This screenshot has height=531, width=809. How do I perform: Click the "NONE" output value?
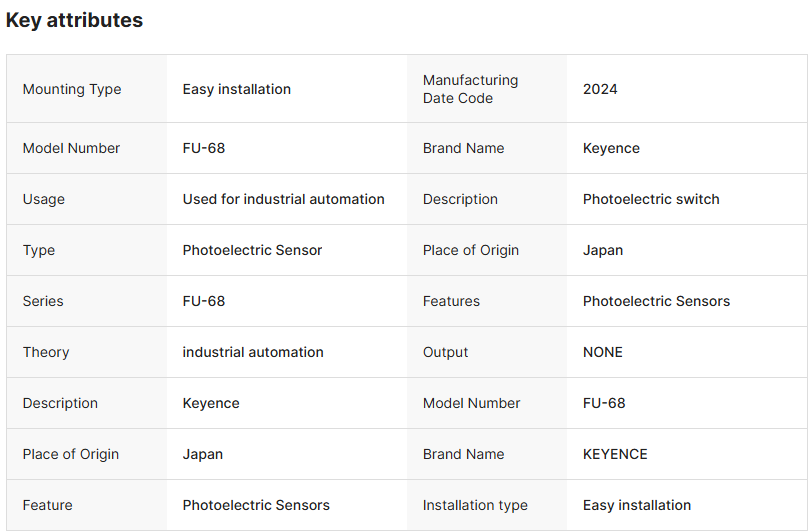(603, 352)
